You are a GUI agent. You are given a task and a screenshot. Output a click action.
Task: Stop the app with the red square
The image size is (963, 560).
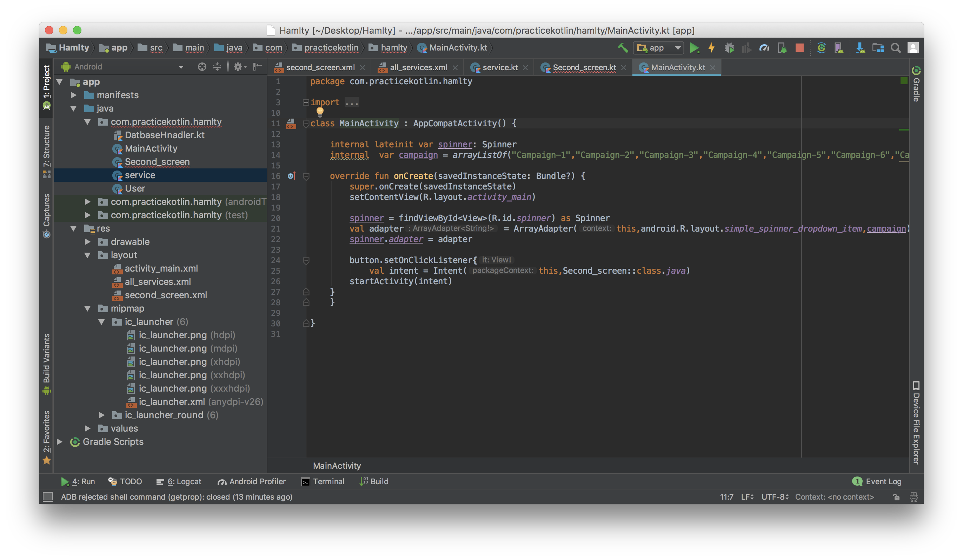click(799, 48)
